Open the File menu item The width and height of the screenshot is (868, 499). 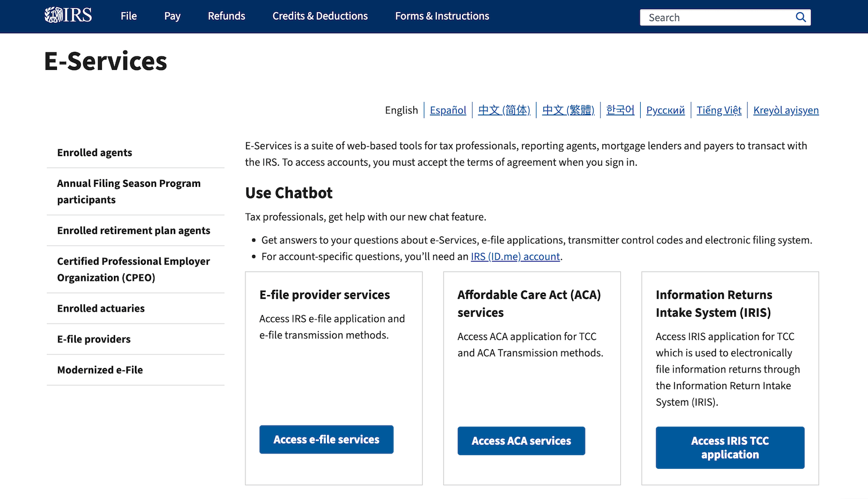click(128, 16)
